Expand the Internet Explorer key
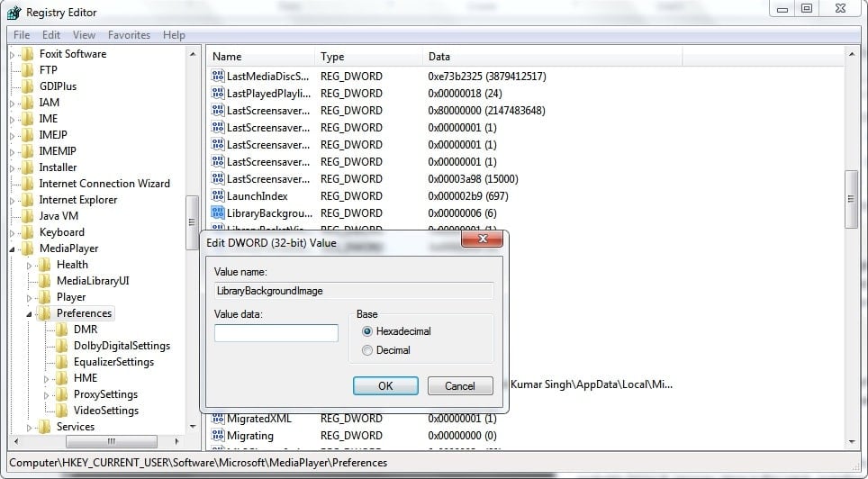This screenshot has height=479, width=868. pyautogui.click(x=13, y=201)
